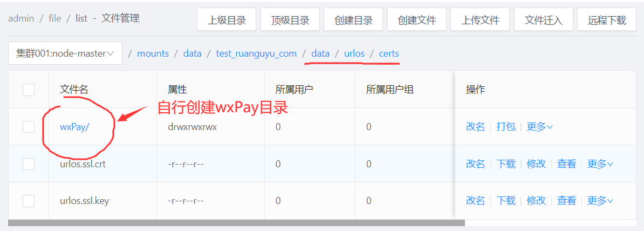Click 查看 for urlos.ssl.crt row
Screen dimensions: 644x231
click(566, 164)
